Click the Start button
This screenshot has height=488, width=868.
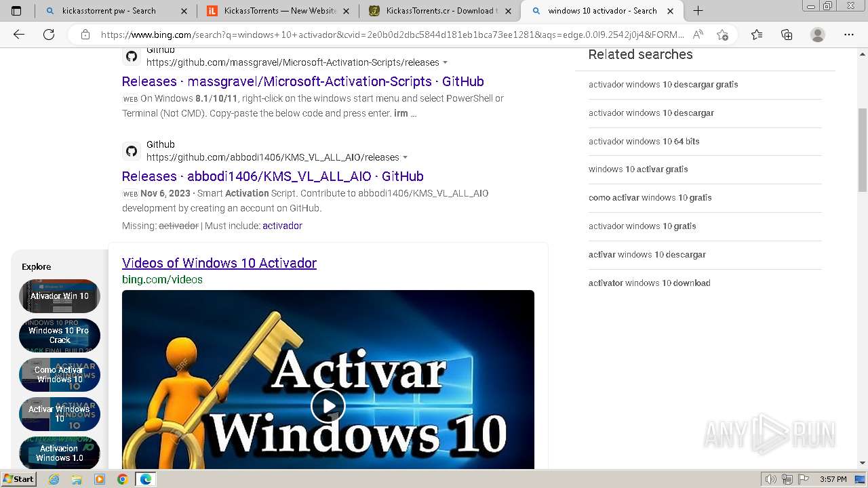[x=19, y=479]
